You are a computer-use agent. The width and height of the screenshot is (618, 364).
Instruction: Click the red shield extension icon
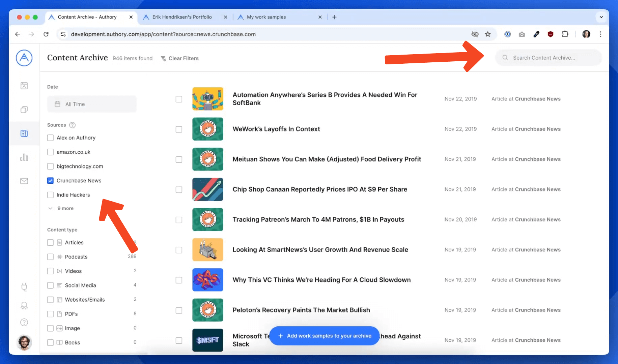pyautogui.click(x=551, y=34)
